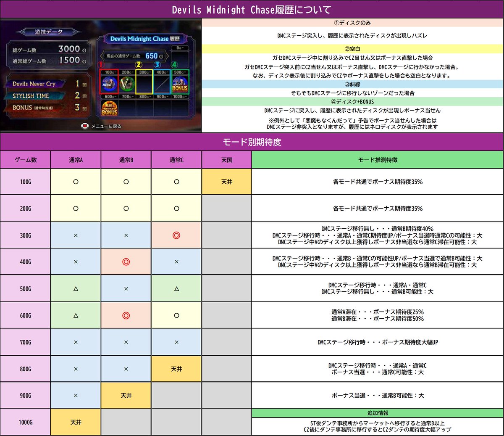Select the 200G row label
Image resolution: width=504 pixels, height=436 pixels.
[26, 209]
